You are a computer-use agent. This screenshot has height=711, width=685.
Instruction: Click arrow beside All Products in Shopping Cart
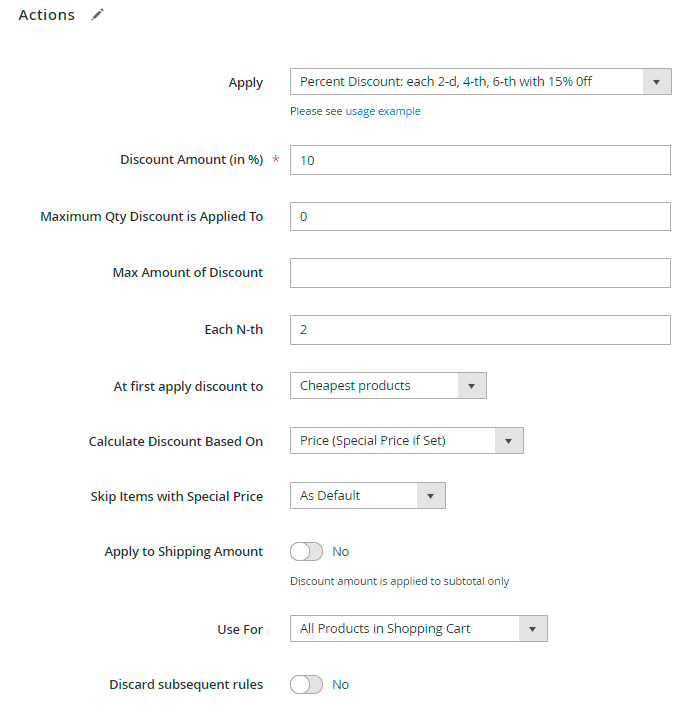[x=533, y=629]
